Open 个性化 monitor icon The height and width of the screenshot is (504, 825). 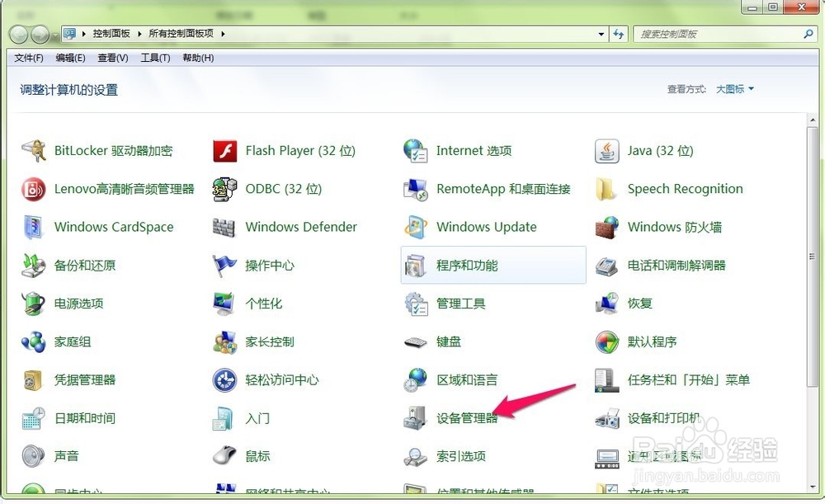point(224,304)
